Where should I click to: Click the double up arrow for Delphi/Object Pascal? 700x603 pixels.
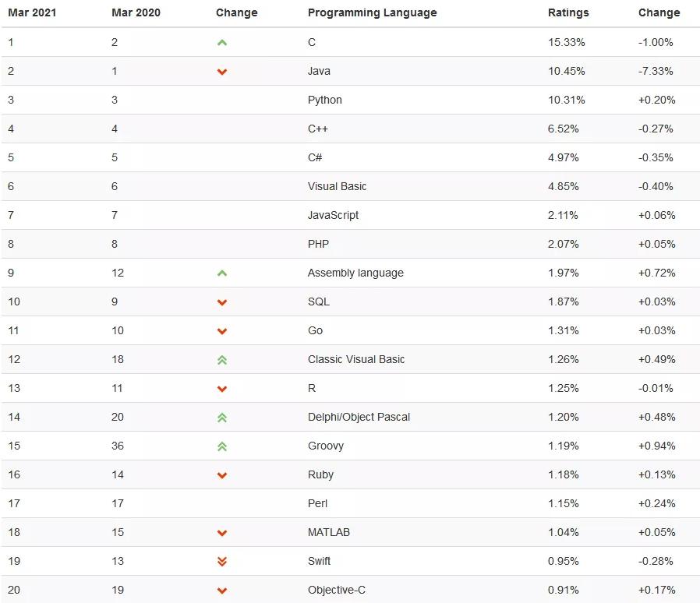[x=222, y=418]
